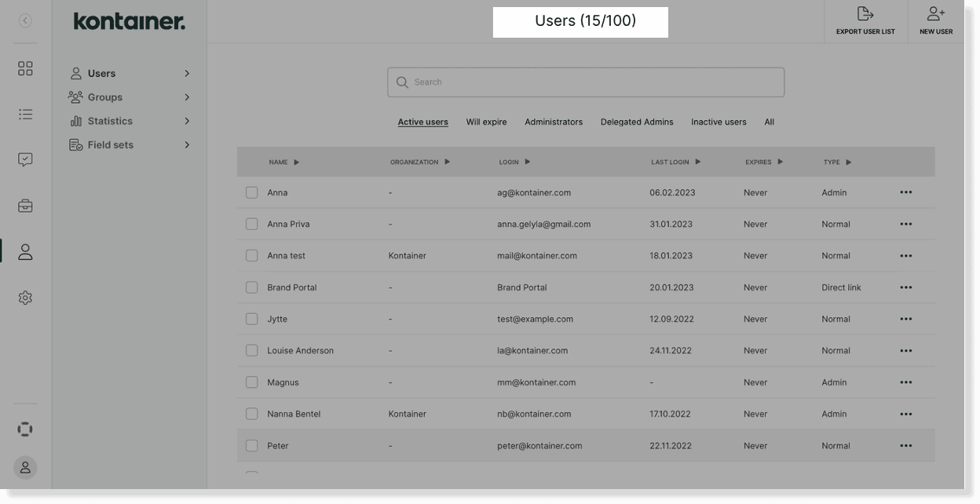Open the support lifebuoy icon at bottom

25,429
